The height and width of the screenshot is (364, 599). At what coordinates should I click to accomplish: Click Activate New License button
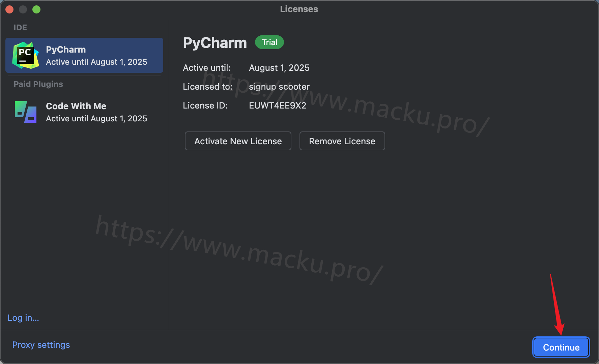(x=238, y=141)
